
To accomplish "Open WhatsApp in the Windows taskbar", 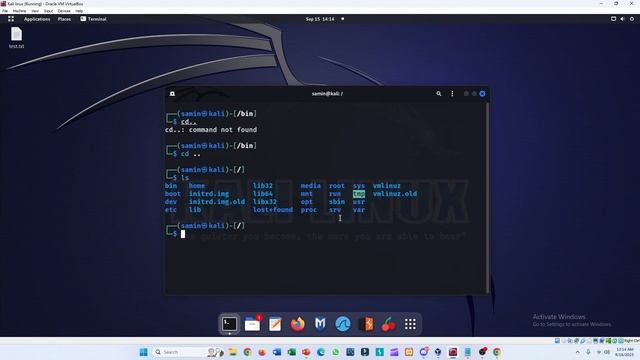I will click(x=336, y=352).
